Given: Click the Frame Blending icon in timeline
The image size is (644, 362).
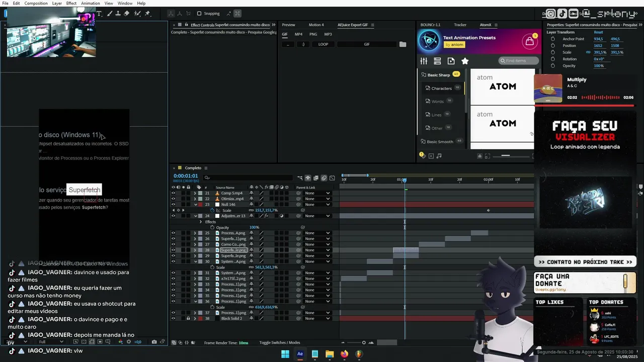Looking at the screenshot, I should click(316, 178).
